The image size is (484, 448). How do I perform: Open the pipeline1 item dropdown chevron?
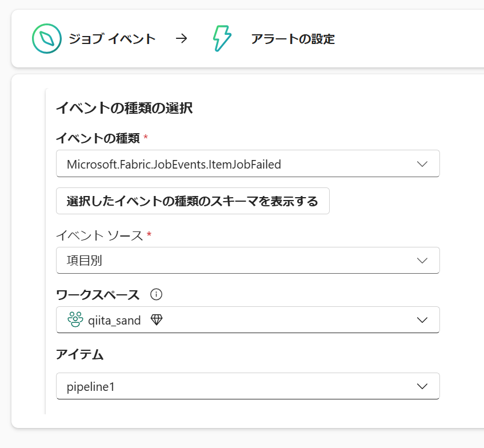(x=422, y=386)
